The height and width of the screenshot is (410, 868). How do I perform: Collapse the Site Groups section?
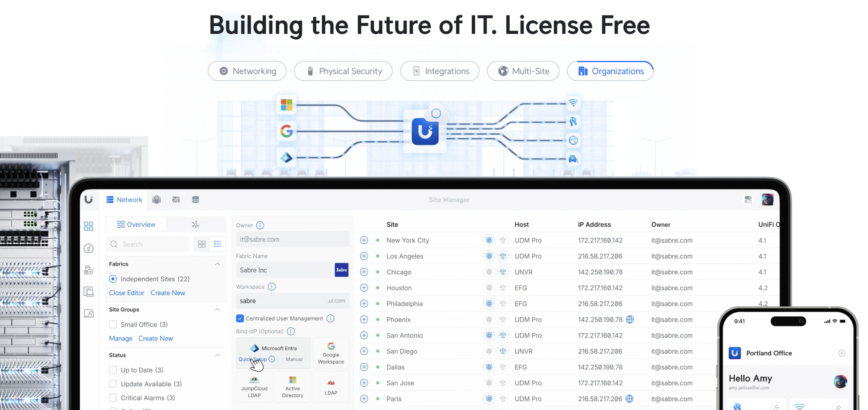coord(217,309)
